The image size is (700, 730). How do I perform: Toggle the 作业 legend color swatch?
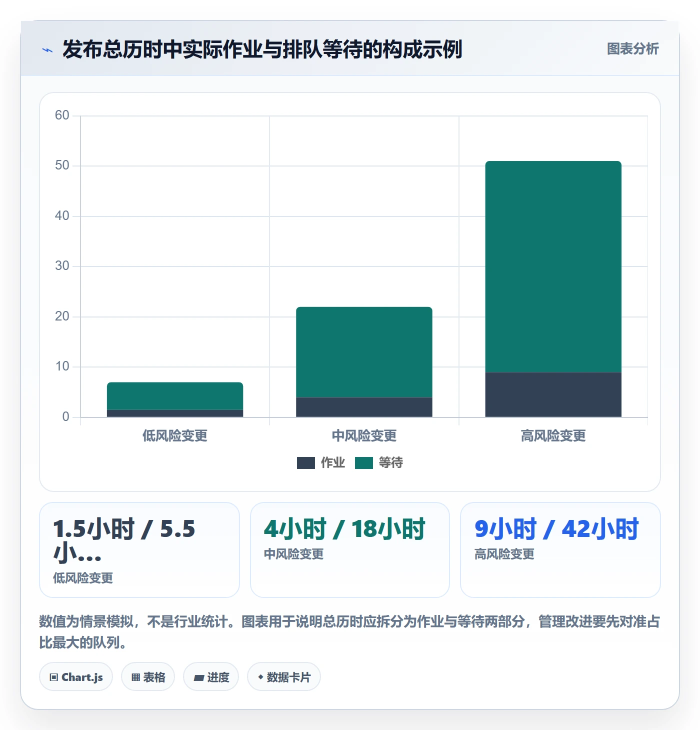pos(305,463)
